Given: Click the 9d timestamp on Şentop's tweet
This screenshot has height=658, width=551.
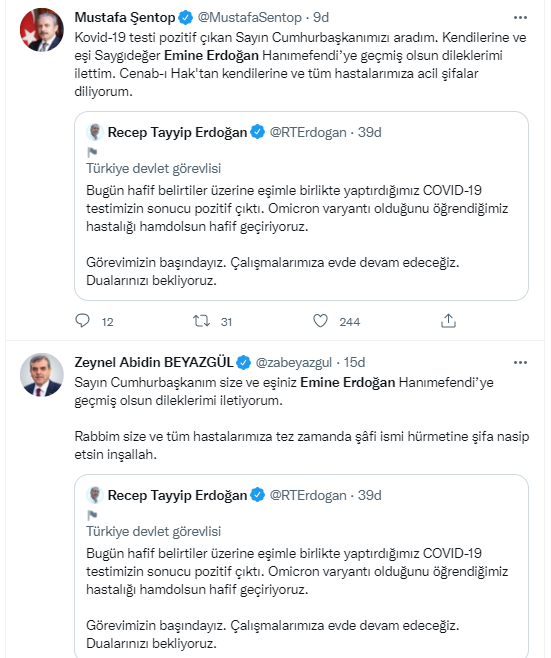Looking at the screenshot, I should click(321, 18).
